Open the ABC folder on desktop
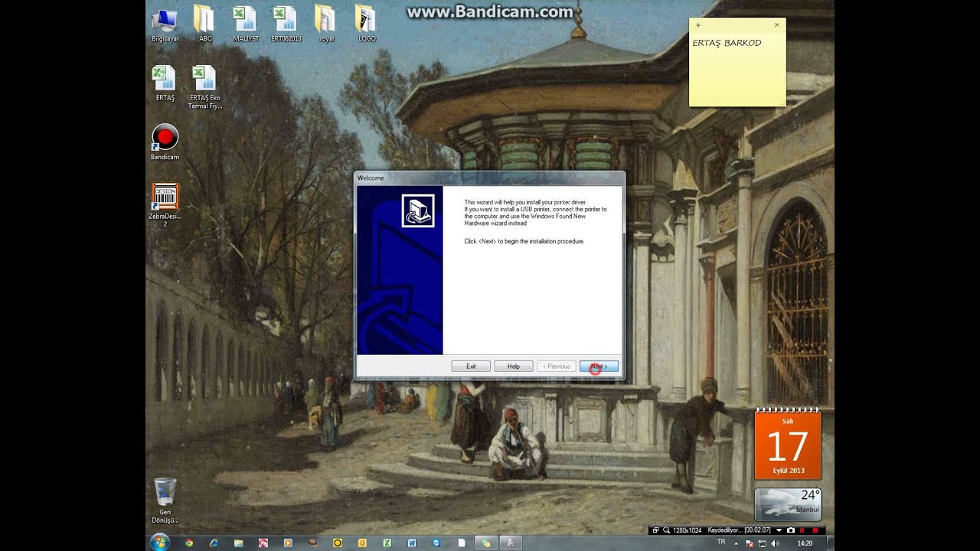 [x=204, y=24]
